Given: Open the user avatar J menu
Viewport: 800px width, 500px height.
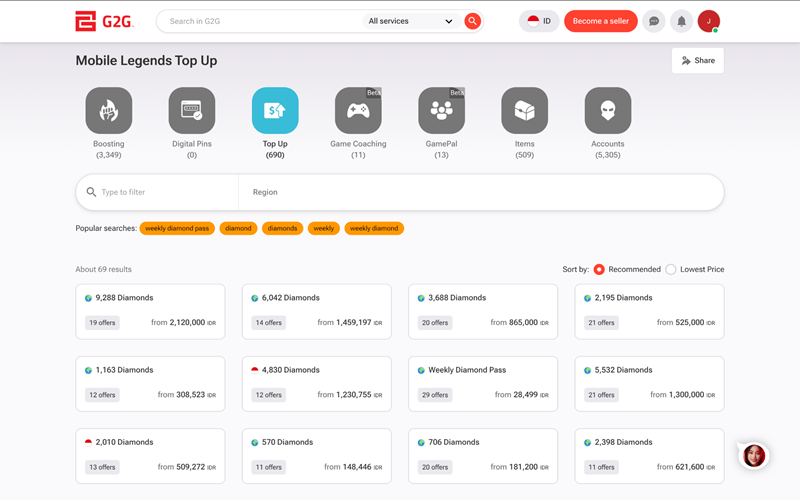Looking at the screenshot, I should click(x=709, y=21).
